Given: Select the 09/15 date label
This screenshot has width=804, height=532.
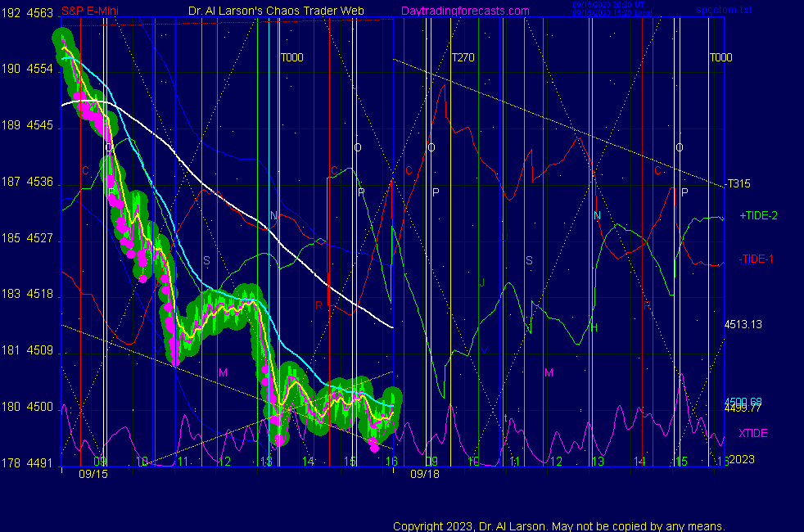Looking at the screenshot, I should pos(93,473).
